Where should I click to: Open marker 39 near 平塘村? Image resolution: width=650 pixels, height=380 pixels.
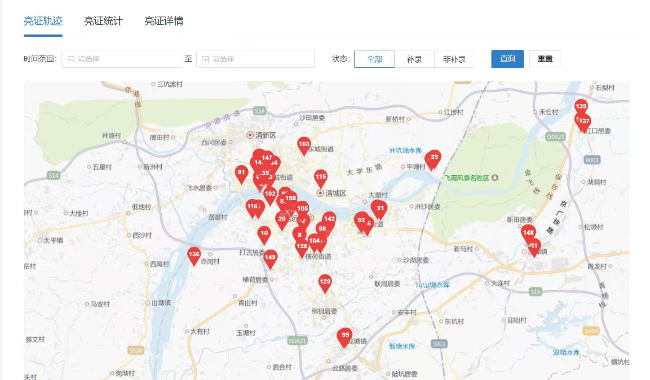click(434, 158)
